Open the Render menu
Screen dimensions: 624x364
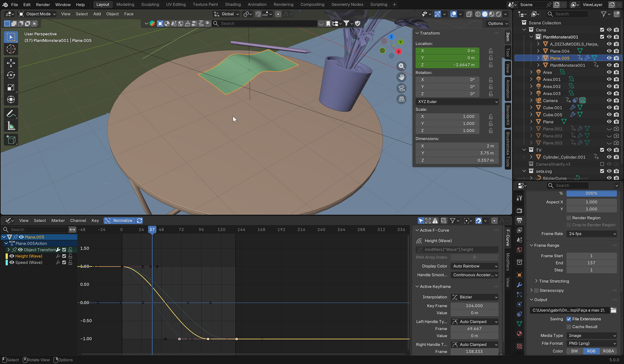pos(43,5)
